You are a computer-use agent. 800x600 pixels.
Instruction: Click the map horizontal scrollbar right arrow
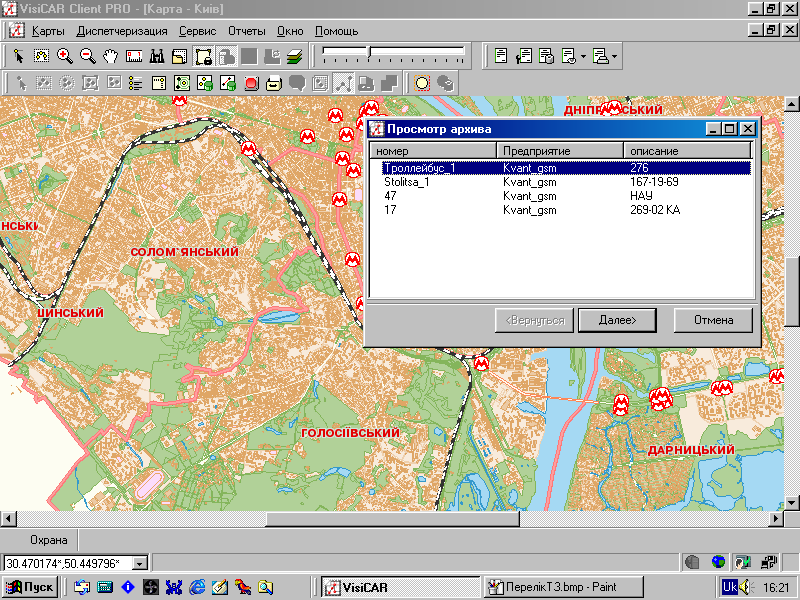point(776,519)
